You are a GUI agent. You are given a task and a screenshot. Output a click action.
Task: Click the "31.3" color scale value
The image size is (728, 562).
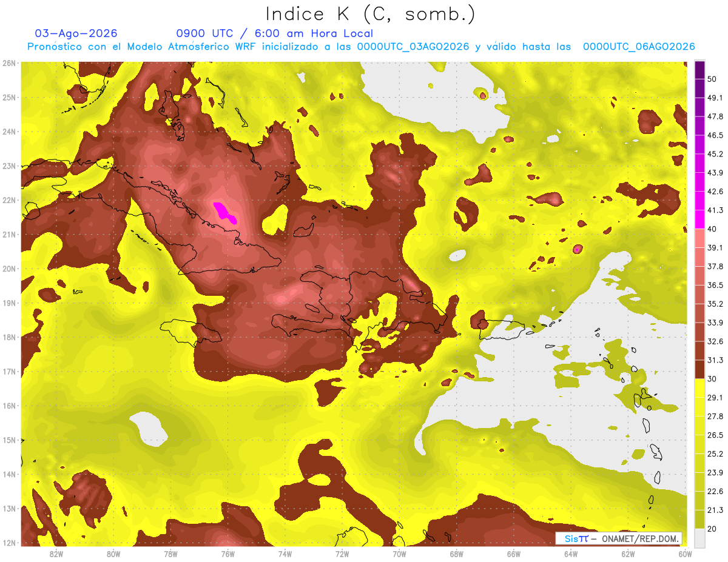[715, 360]
